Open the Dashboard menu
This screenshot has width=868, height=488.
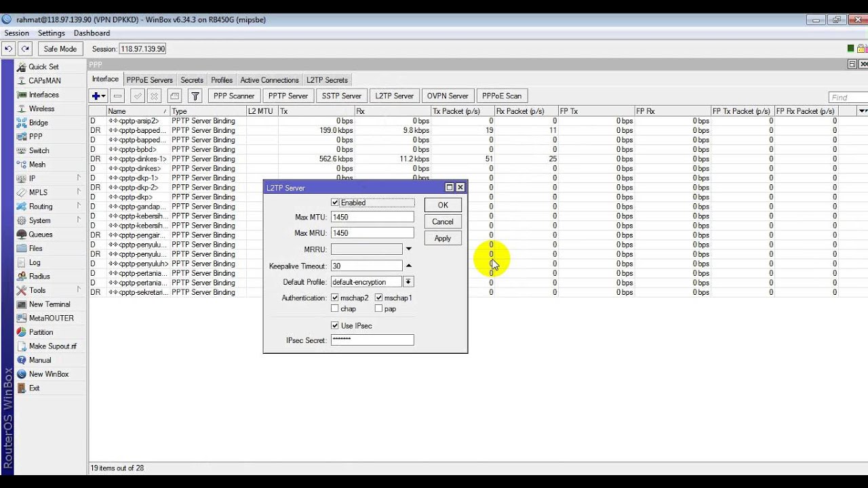point(92,33)
